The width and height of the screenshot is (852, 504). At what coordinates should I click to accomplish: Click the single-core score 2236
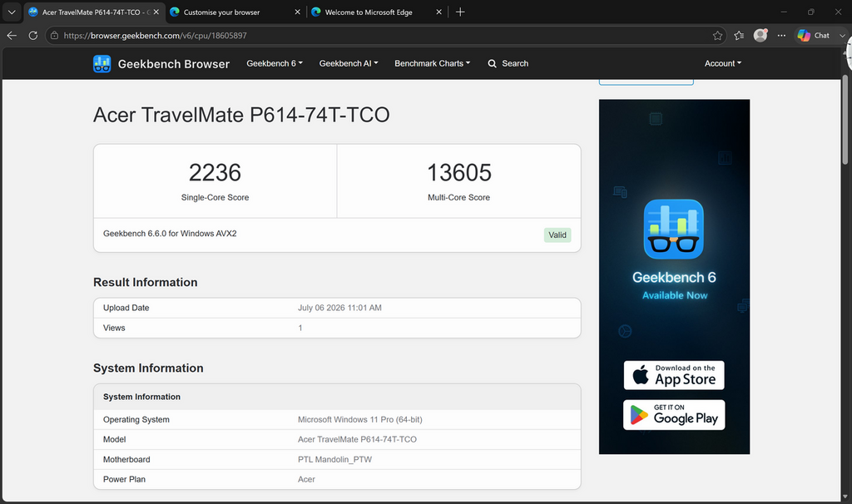pos(215,173)
